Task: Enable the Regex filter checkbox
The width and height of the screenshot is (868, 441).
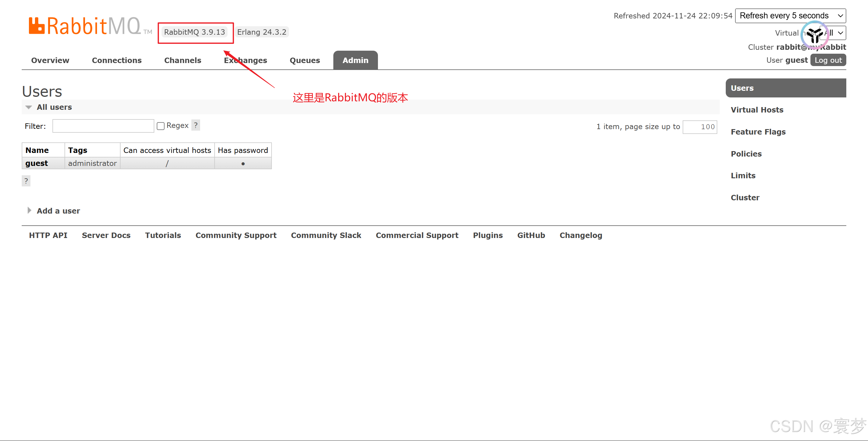Action: click(161, 126)
